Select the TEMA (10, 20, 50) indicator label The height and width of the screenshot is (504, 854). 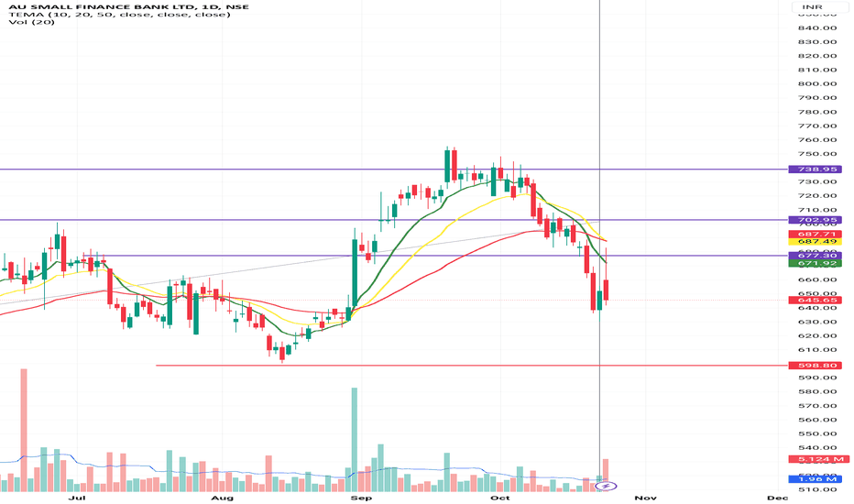tap(119, 14)
